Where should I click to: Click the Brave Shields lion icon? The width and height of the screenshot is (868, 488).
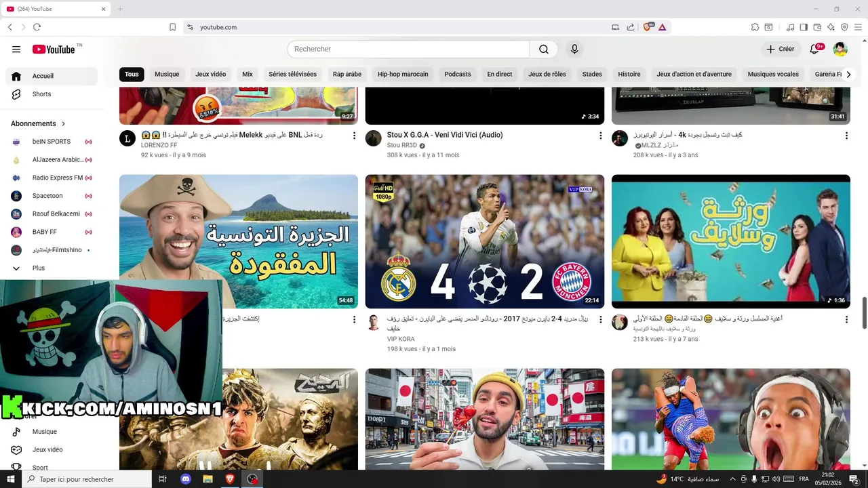(x=648, y=27)
